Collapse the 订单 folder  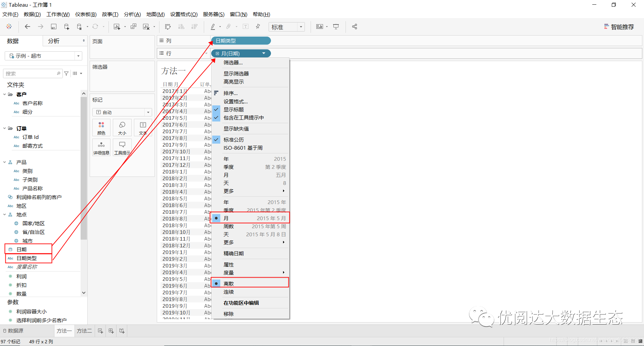pyautogui.click(x=4, y=128)
